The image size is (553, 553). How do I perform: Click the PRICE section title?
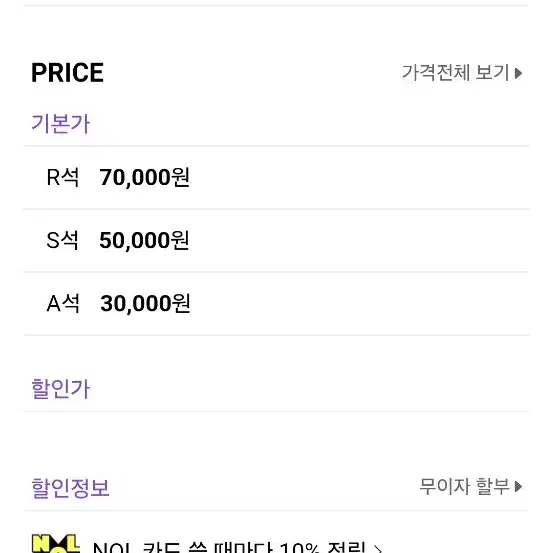click(67, 73)
